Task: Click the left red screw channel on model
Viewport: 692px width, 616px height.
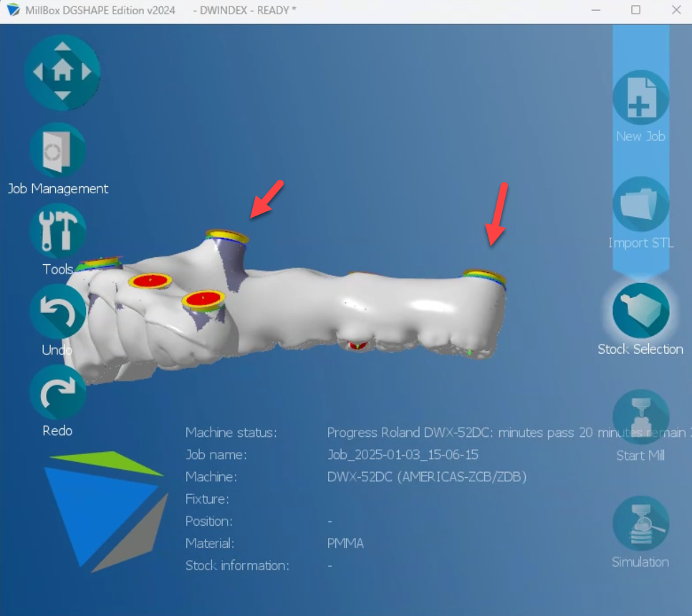Action: click(x=150, y=281)
